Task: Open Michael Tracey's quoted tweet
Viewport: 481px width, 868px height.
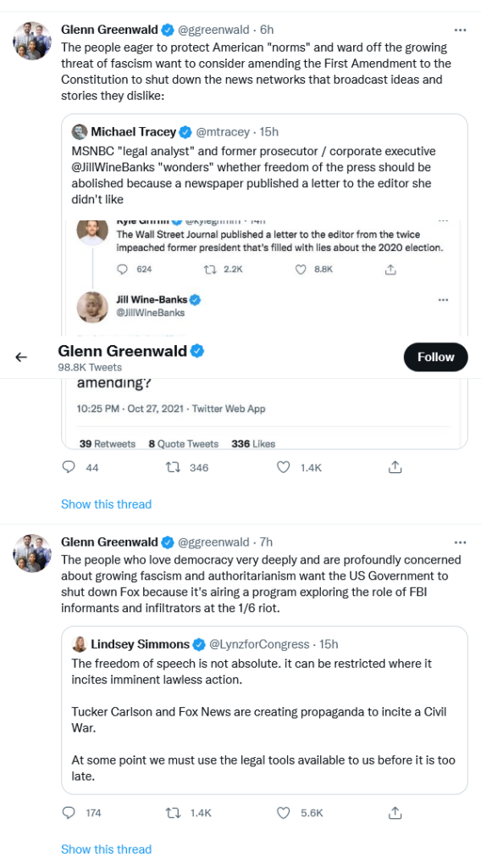Action: 264,281
